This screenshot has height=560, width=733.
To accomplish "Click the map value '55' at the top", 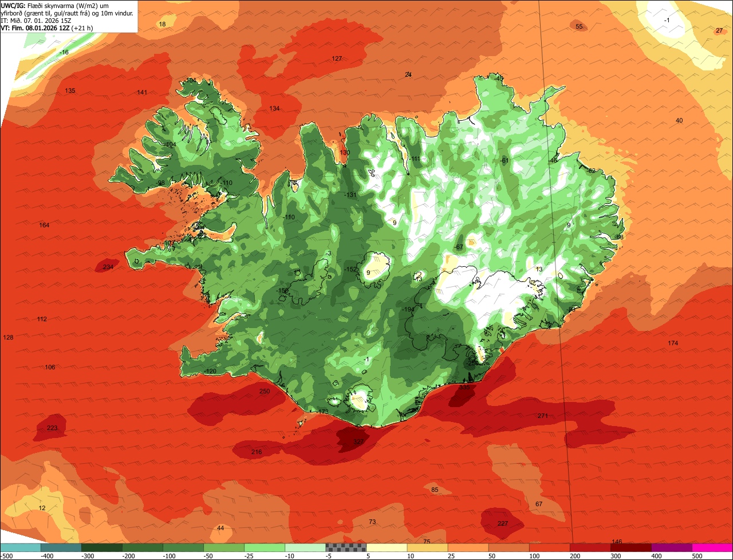I will 579,26.
